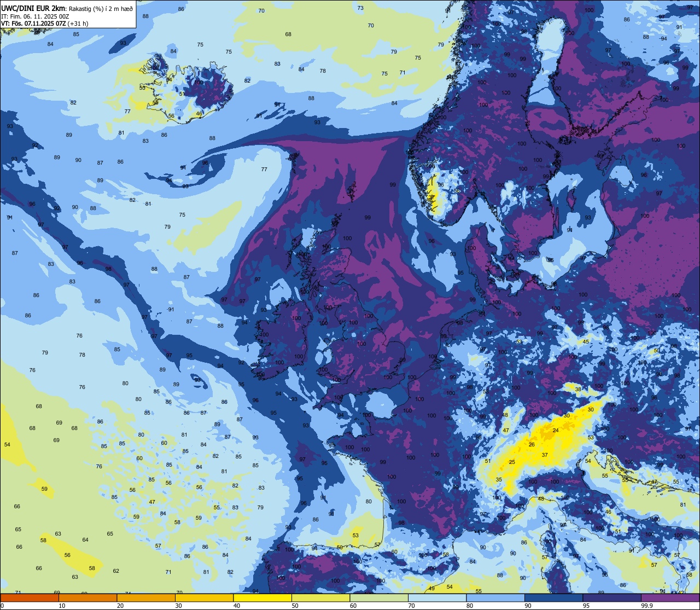Click the legend label 40

pos(237,606)
